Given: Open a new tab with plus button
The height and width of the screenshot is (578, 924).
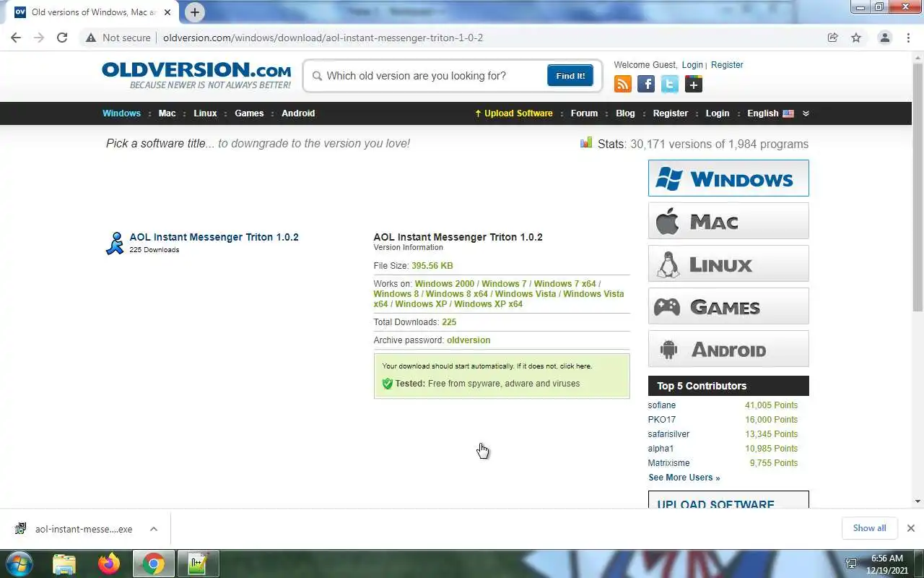Looking at the screenshot, I should click(x=195, y=12).
